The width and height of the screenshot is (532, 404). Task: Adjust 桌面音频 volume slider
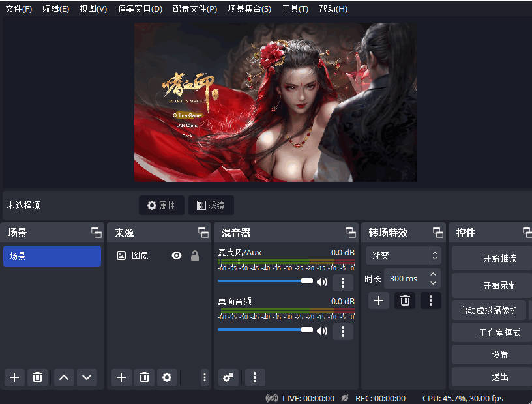(x=265, y=330)
